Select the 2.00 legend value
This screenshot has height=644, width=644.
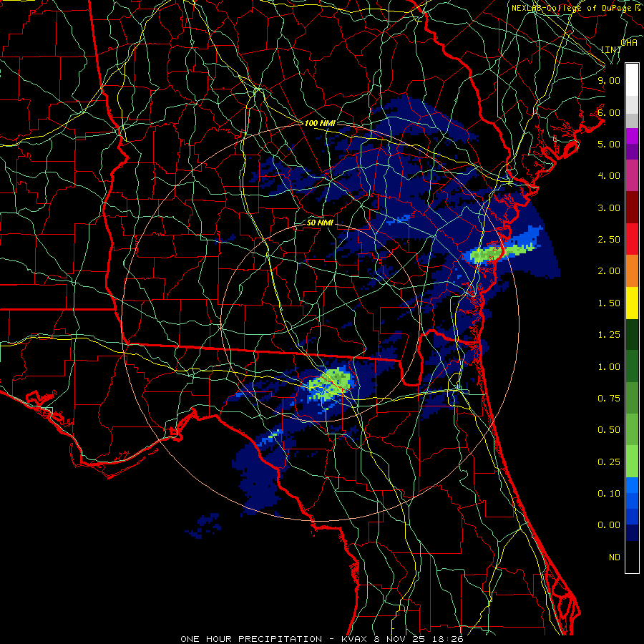[609, 271]
